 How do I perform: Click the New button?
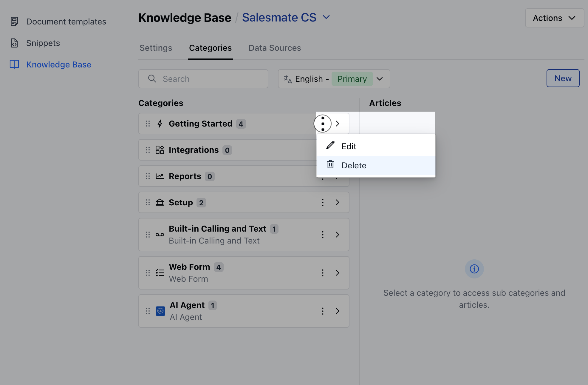click(x=563, y=78)
